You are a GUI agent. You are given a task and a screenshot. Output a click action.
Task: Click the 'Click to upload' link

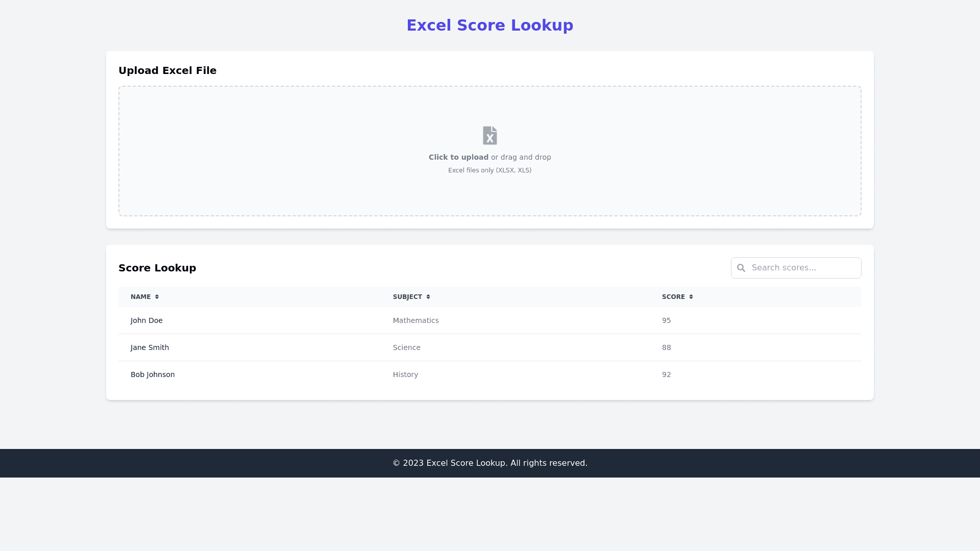458,157
